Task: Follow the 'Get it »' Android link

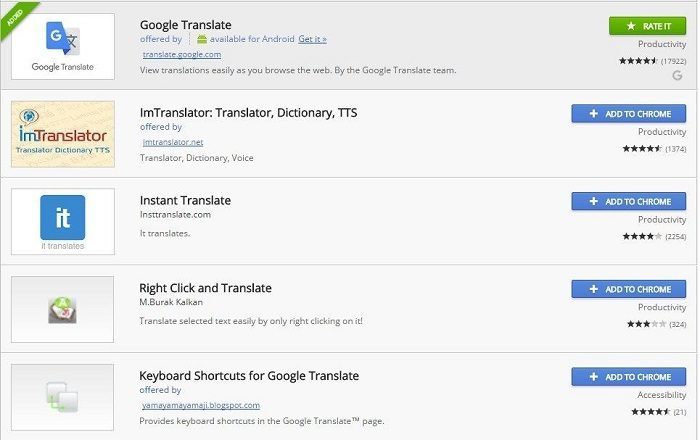Action: (312, 39)
